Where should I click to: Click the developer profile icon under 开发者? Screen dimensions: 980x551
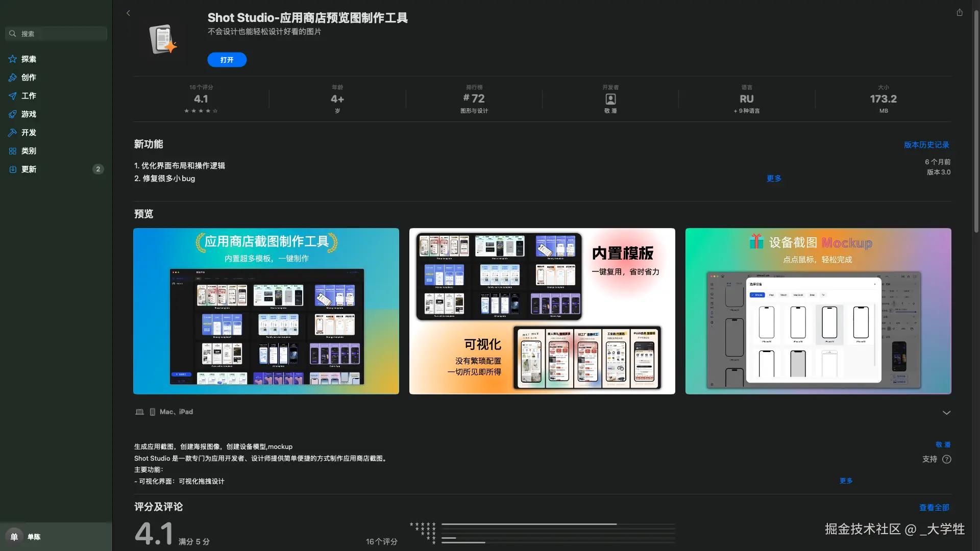pyautogui.click(x=610, y=98)
